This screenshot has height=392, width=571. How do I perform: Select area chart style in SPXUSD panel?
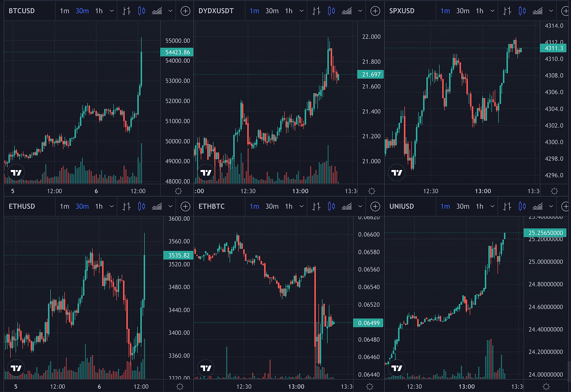(538, 11)
